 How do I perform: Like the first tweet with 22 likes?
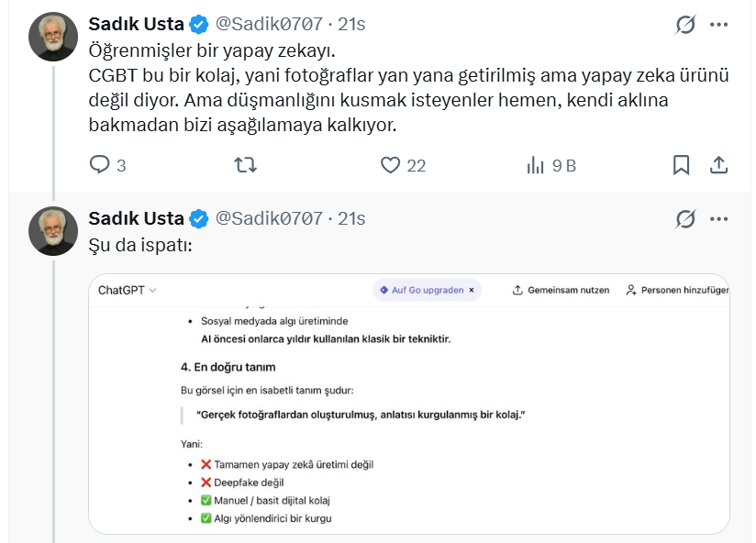[x=391, y=165]
